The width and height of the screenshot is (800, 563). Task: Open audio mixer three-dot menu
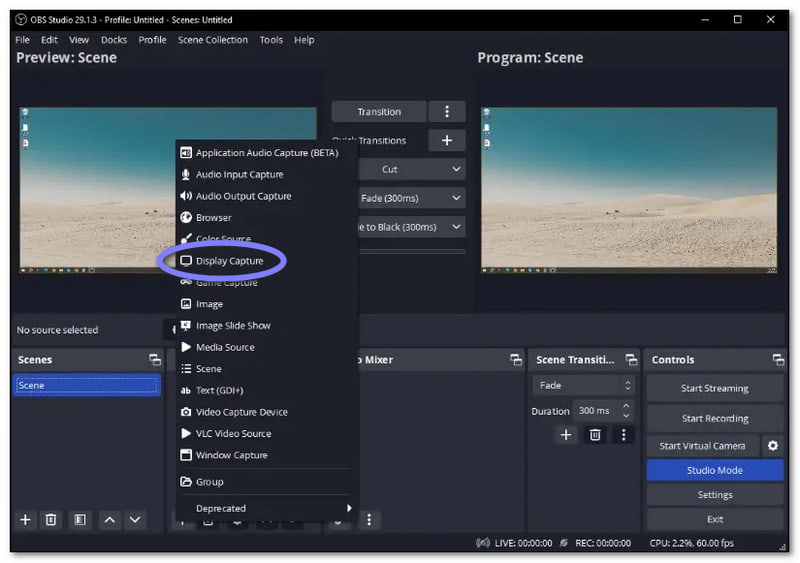point(369,520)
